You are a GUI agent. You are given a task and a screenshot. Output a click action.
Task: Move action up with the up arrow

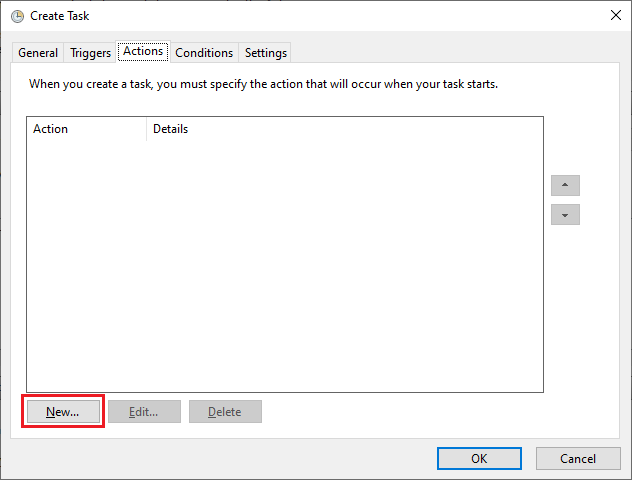pyautogui.click(x=565, y=185)
